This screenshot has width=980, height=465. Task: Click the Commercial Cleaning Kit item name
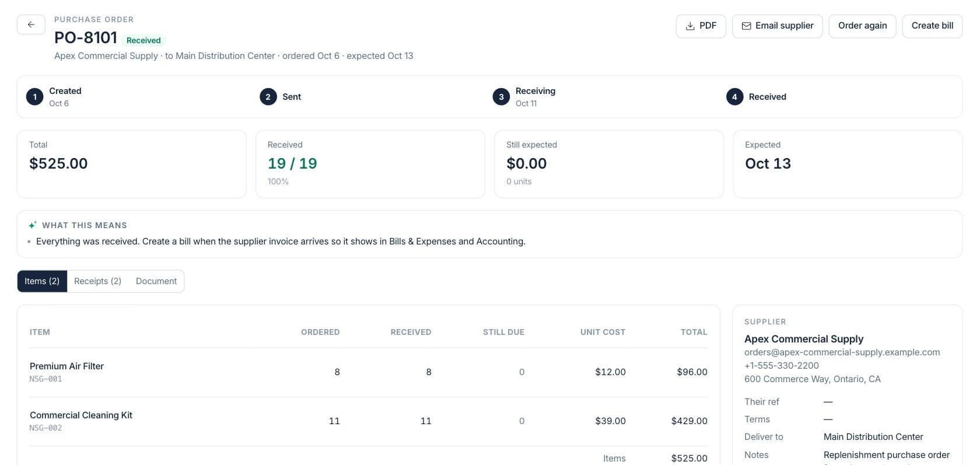(x=81, y=415)
